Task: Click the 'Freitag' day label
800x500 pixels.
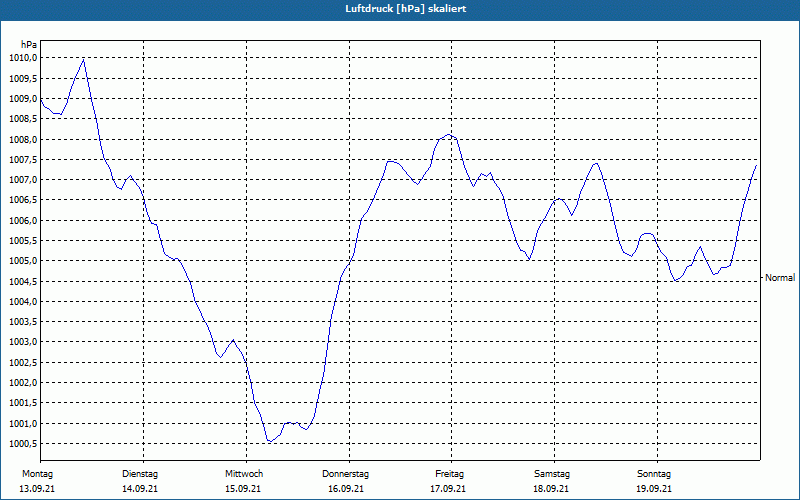Action: (x=449, y=474)
